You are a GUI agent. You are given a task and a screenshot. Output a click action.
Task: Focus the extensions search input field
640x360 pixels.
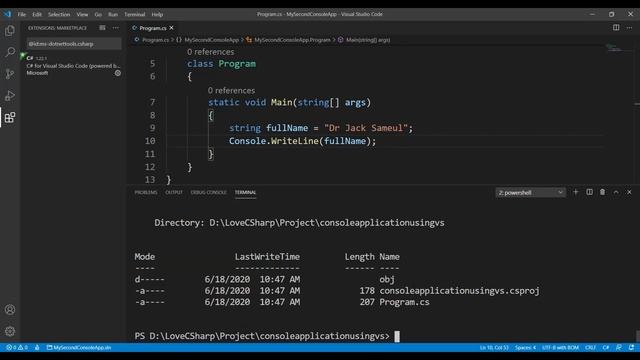(x=74, y=44)
